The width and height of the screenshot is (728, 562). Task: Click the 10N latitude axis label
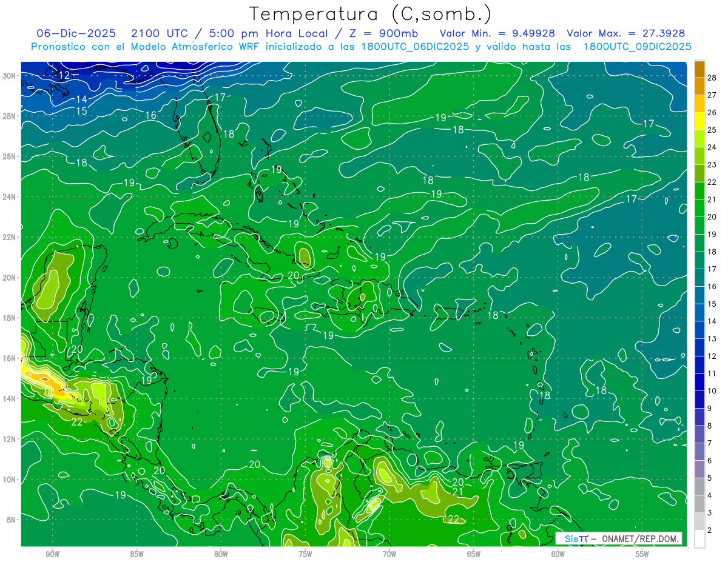click(x=9, y=479)
